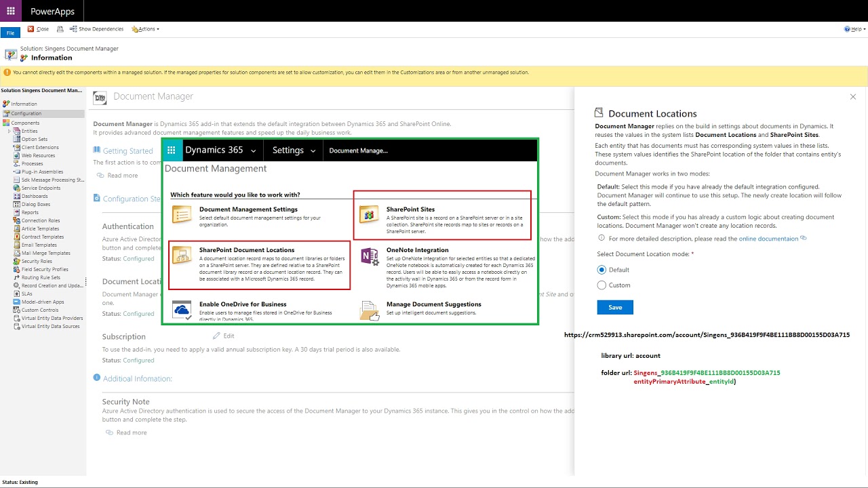
Task: Open Custom Controls tree item
Action: [x=40, y=310]
